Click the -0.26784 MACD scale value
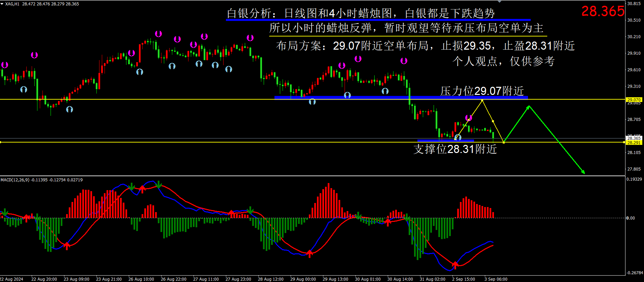The width and height of the screenshot is (644, 282). 635,273
